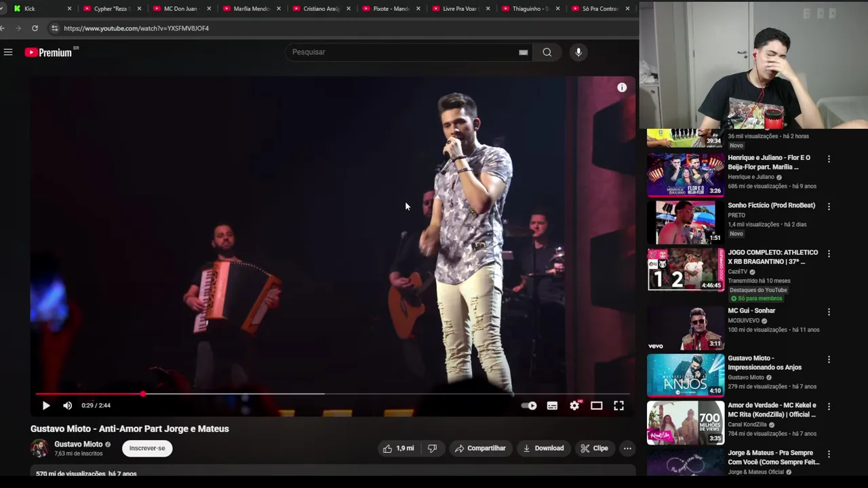Open options menu for Impressionando os Anjos
868x488 pixels.
829,359
